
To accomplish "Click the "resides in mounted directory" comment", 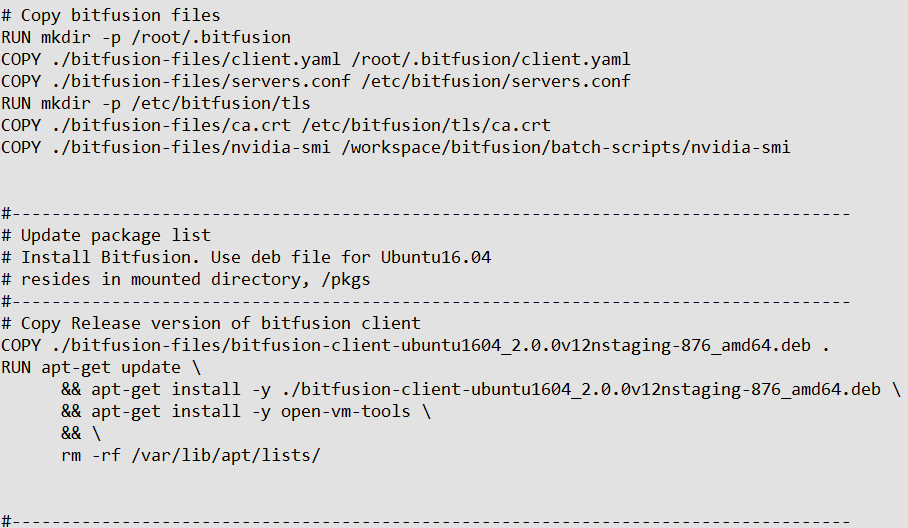I will [x=186, y=279].
